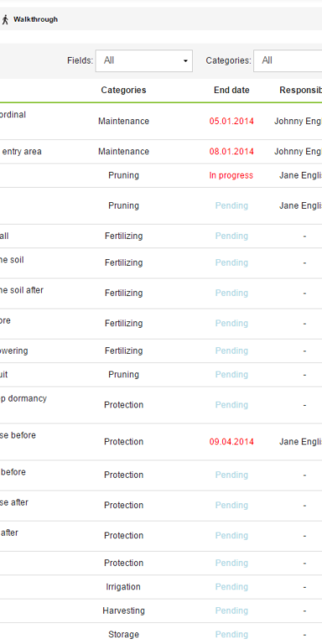
Task: Click the Fields dropdown arrow
Action: 185,61
